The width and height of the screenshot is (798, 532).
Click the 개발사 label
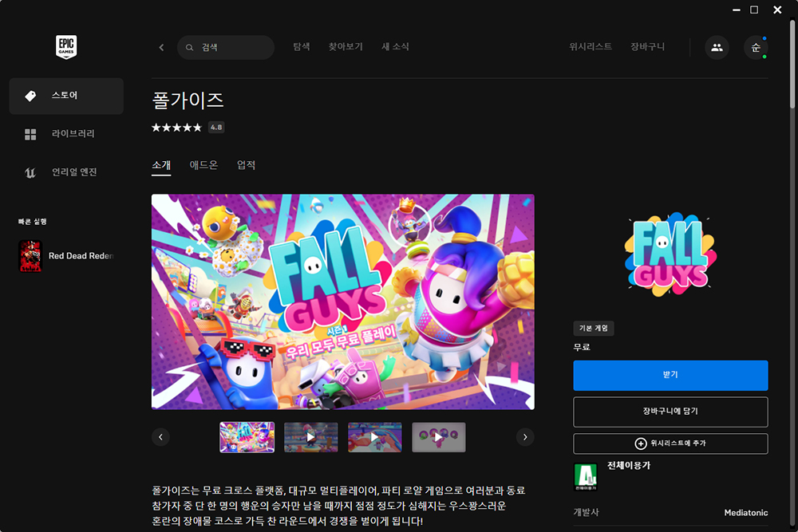point(587,513)
